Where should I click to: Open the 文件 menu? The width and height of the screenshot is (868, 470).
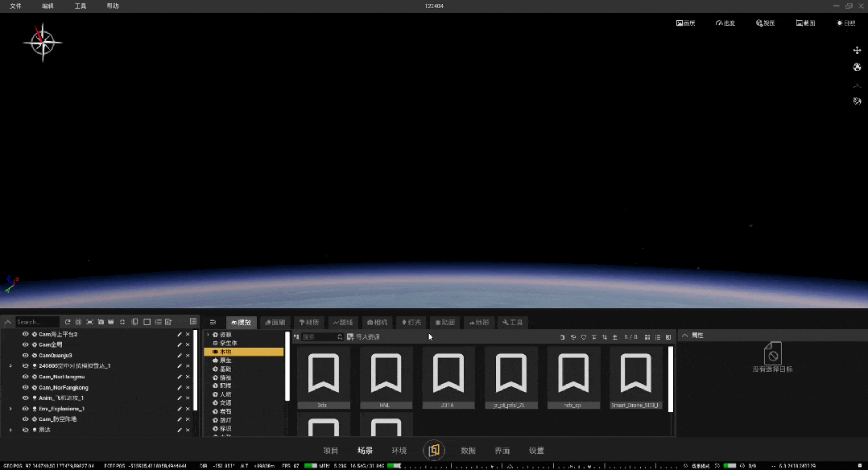pyautogui.click(x=15, y=6)
